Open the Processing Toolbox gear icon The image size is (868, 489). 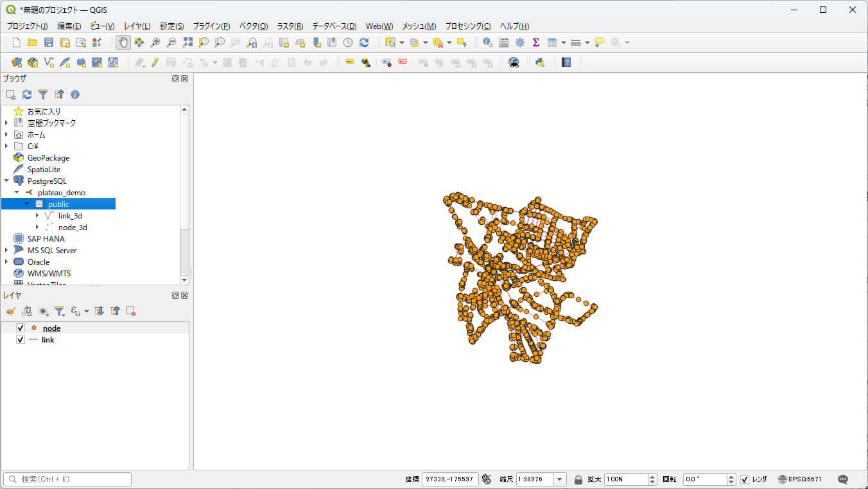click(x=520, y=42)
